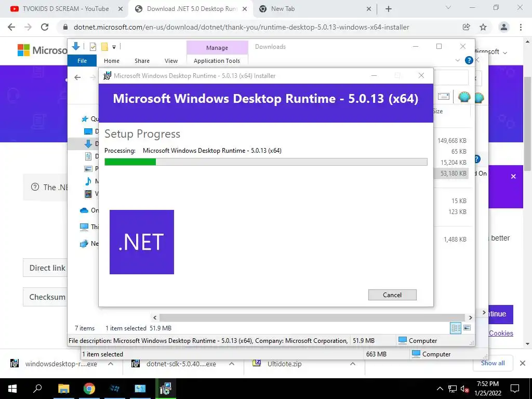
Task: Open Customize Quick Access Toolbar dropdown
Action: point(114,47)
